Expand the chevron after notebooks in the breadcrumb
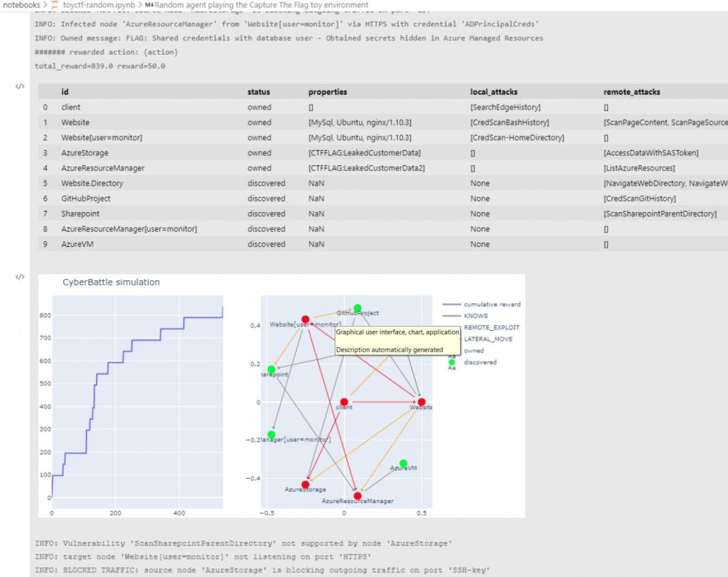728x577 pixels. pos(45,4)
